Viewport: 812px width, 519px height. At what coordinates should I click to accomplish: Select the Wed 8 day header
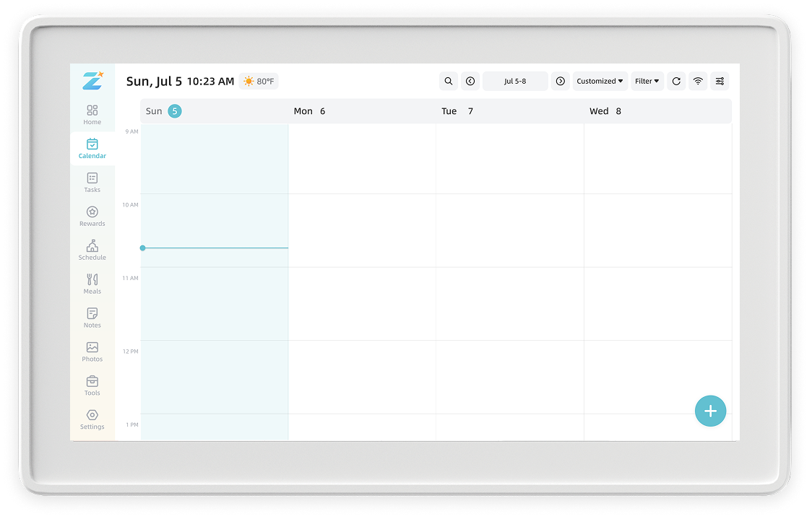[657, 111]
